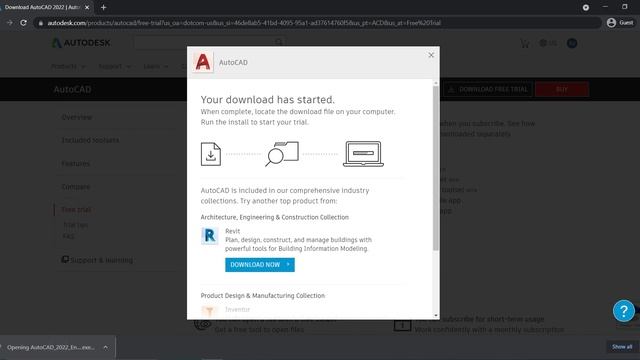Expand the Learn menu
The width and height of the screenshot is (640, 360).
point(156,66)
